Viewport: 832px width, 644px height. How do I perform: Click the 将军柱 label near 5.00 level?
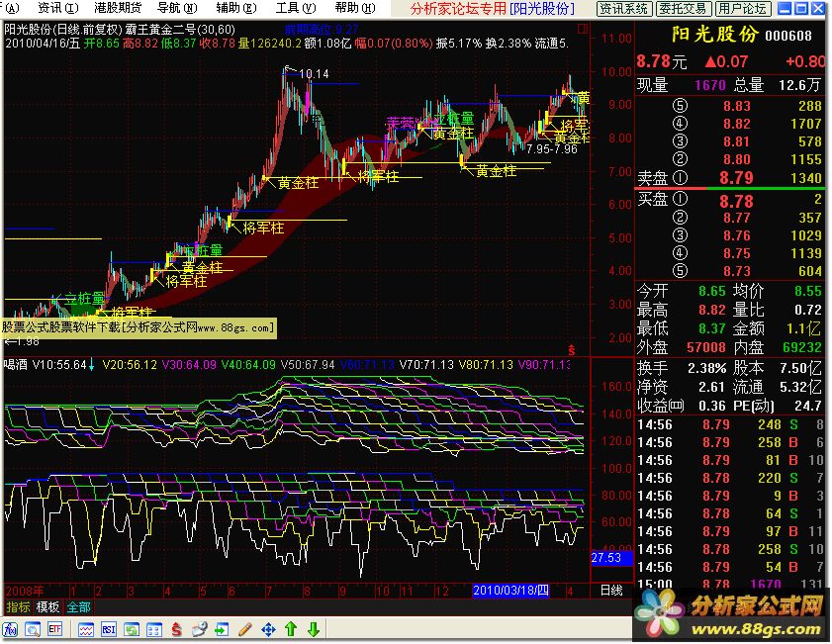[263, 229]
